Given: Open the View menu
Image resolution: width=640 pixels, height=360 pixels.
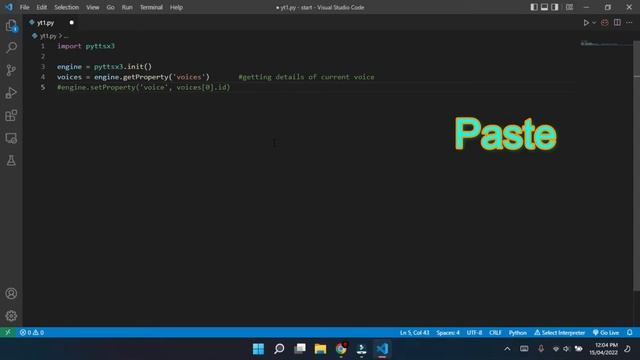Looking at the screenshot, I should 93,7.
